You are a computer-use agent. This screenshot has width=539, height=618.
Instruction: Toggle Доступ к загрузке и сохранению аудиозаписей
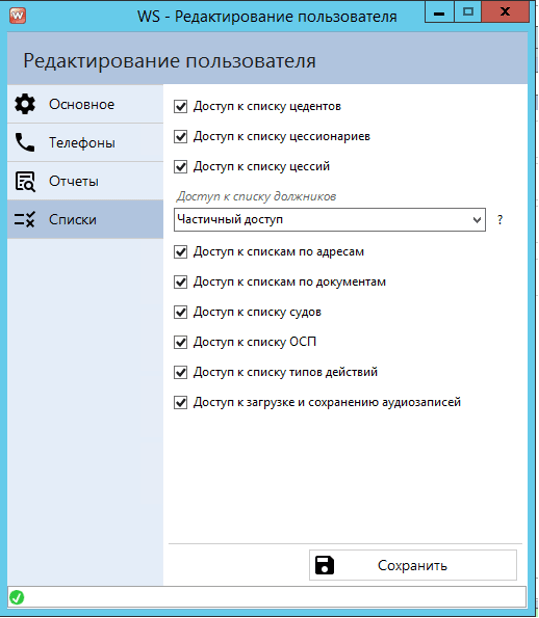[x=180, y=402]
